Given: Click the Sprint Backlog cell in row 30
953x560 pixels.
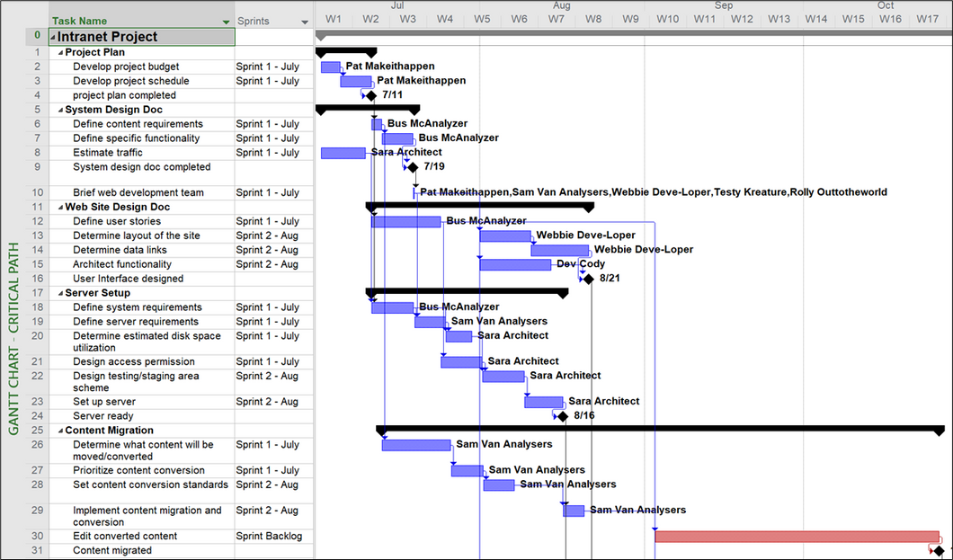Looking at the screenshot, I should tap(269, 537).
